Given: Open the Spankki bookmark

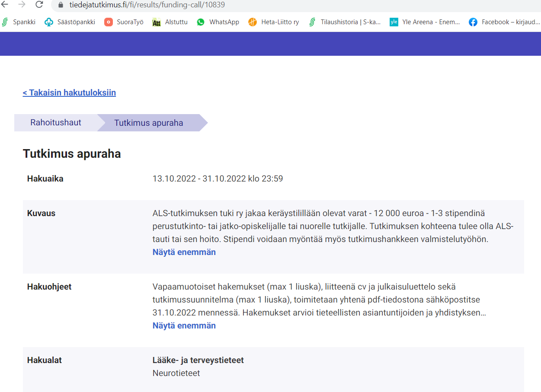Looking at the screenshot, I should click(19, 22).
